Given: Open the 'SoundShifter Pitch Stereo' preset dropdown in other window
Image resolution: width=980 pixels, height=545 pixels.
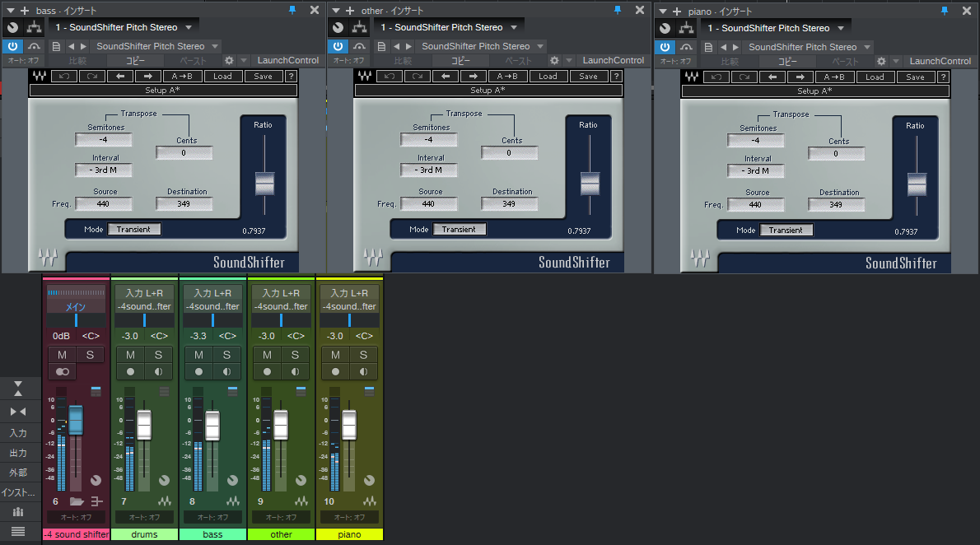Looking at the screenshot, I should (481, 46).
